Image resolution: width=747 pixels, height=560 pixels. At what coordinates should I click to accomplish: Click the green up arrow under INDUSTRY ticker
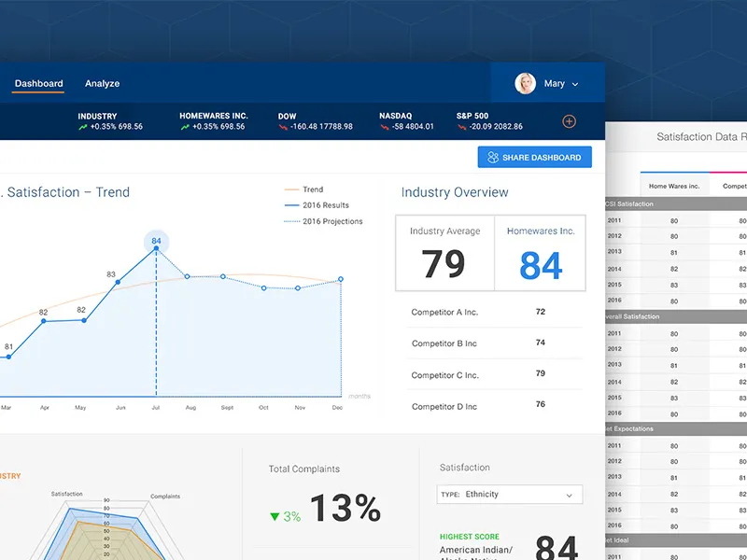[83, 127]
